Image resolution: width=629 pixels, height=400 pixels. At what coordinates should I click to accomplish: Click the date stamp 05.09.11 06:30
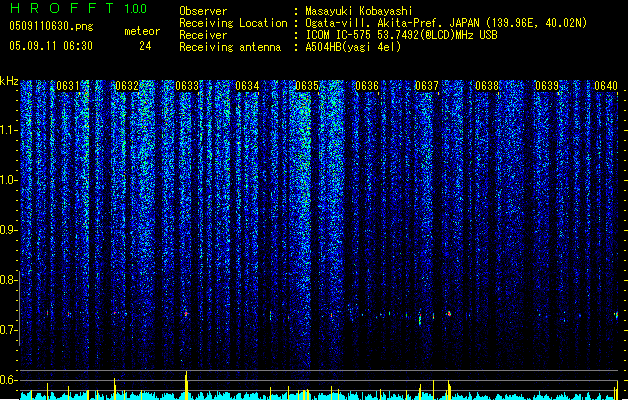coord(51,46)
